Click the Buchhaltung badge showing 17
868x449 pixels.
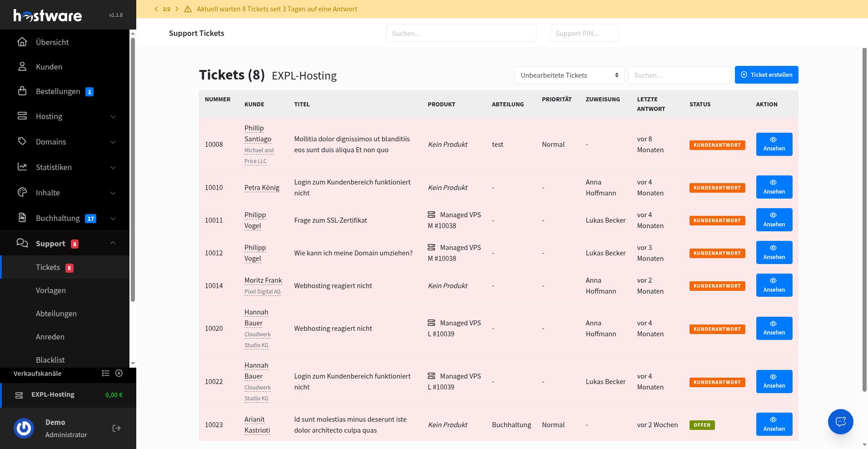pos(91,219)
